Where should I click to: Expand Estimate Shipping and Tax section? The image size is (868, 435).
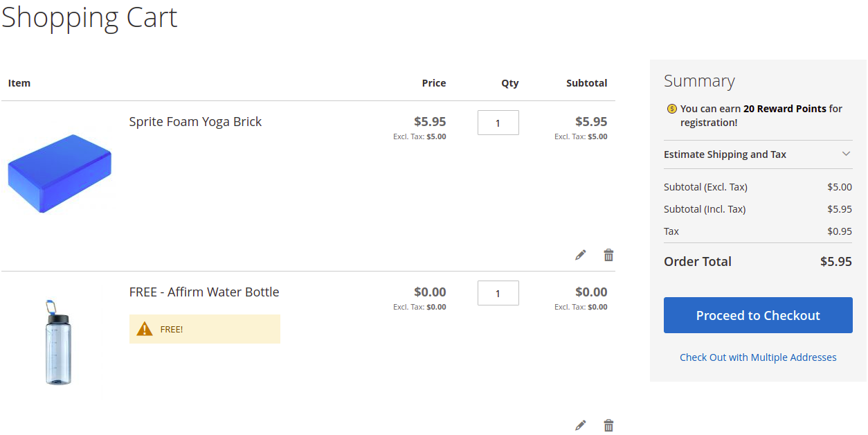click(x=758, y=154)
